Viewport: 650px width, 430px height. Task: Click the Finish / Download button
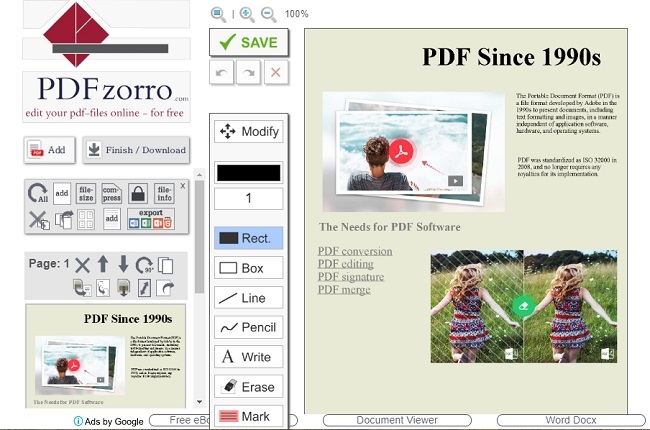point(136,150)
